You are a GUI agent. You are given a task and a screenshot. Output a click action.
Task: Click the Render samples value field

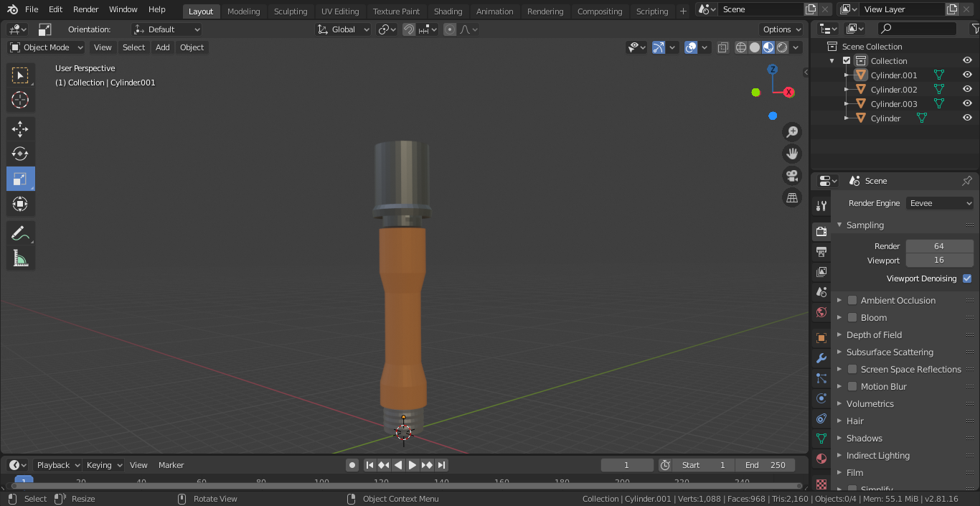938,246
